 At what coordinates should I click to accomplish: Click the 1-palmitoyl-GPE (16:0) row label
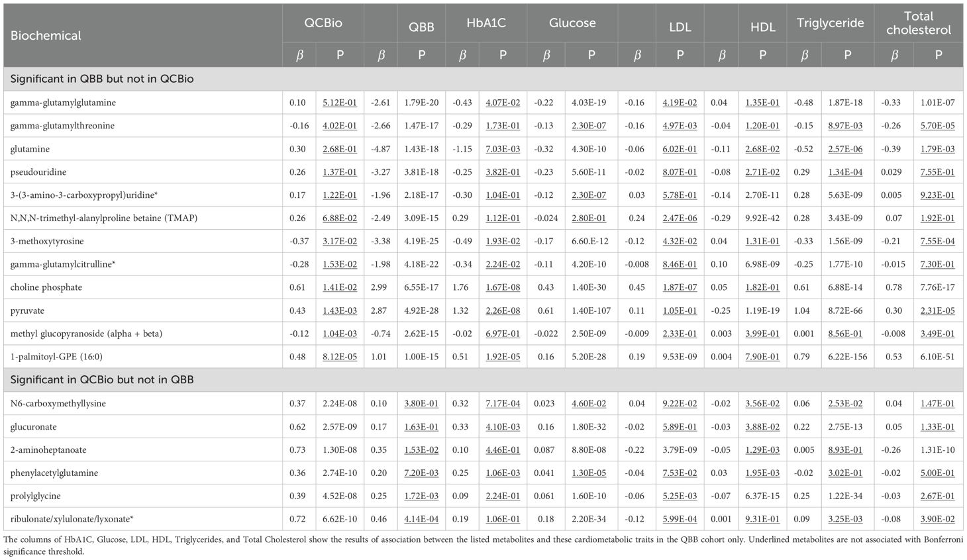[x=56, y=357]
